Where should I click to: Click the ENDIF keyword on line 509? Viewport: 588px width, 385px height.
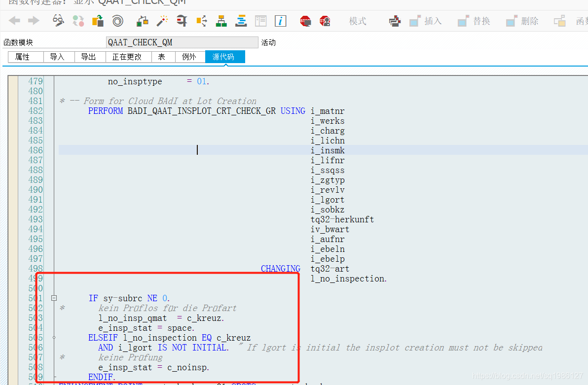click(102, 377)
